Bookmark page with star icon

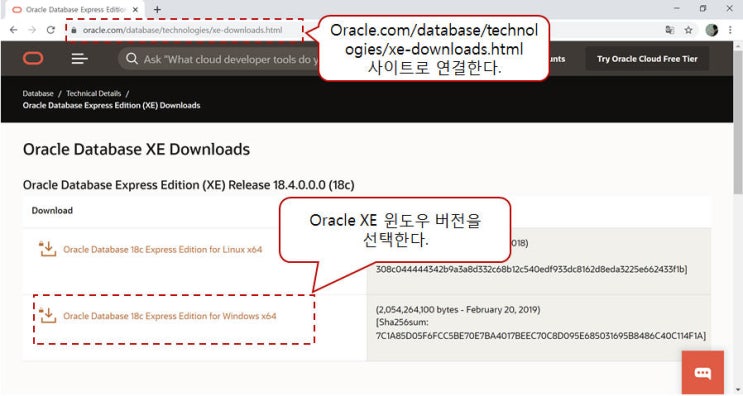point(689,30)
